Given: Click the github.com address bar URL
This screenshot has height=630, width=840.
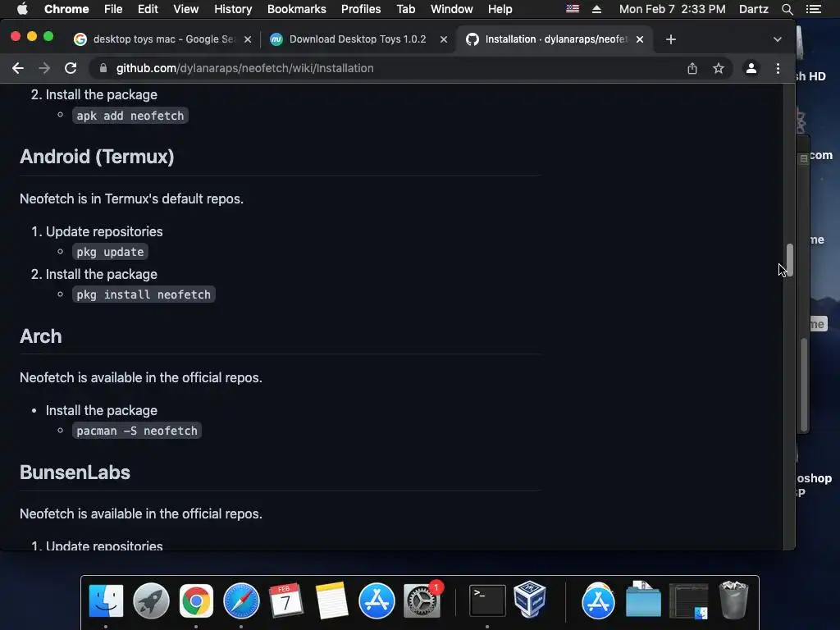Looking at the screenshot, I should (244, 68).
